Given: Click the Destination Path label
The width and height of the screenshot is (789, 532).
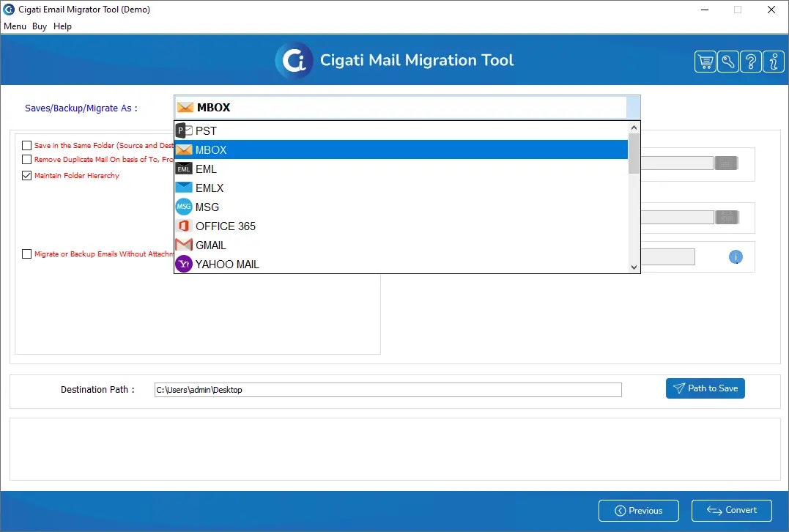Looking at the screenshot, I should pyautogui.click(x=97, y=390).
